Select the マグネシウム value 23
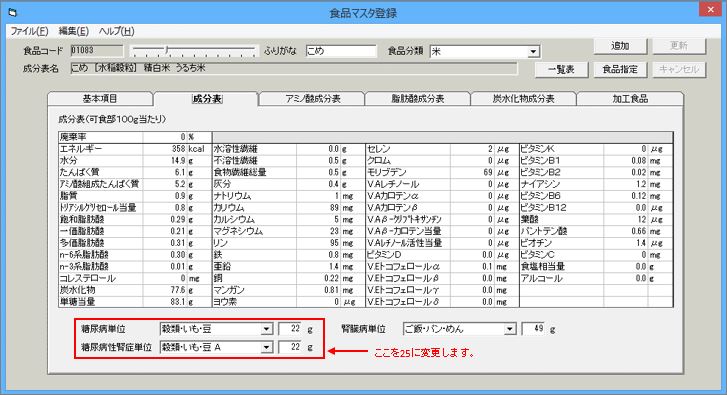Viewport: 727px width, 395px height. [x=318, y=231]
